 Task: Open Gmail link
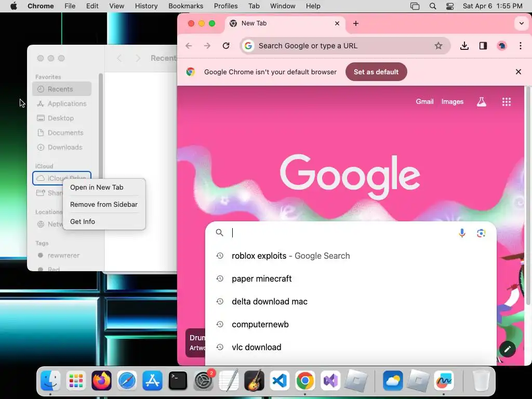click(x=424, y=102)
